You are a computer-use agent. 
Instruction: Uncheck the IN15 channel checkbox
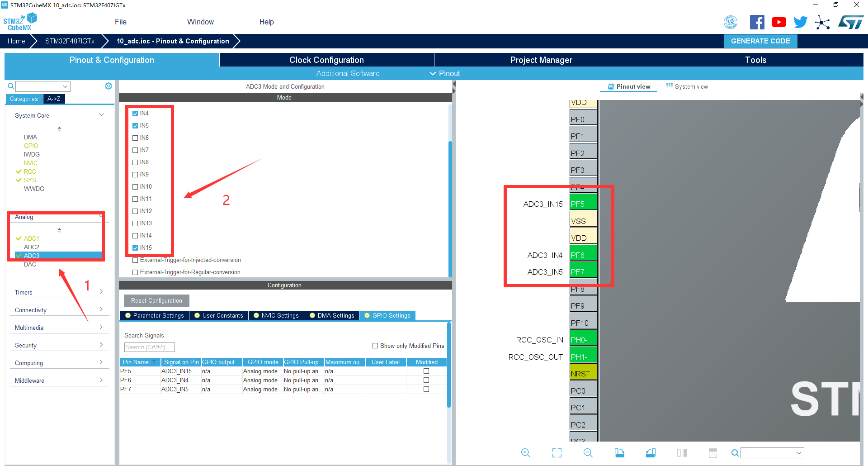tap(135, 248)
